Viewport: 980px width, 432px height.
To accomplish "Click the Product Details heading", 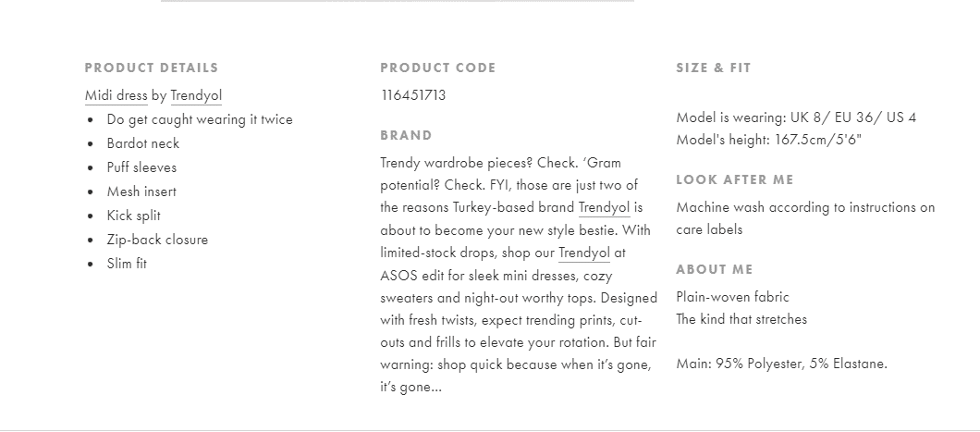I will click(152, 68).
